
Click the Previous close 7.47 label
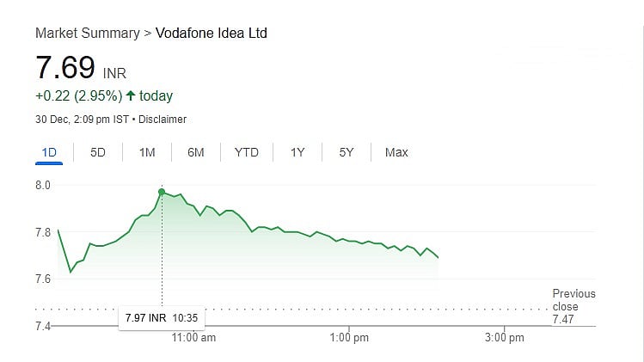tap(573, 306)
